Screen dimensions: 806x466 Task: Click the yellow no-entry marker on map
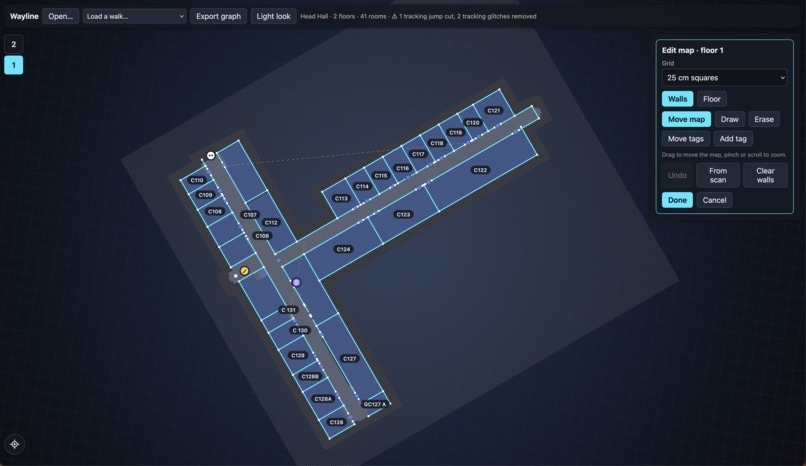pyautogui.click(x=245, y=271)
